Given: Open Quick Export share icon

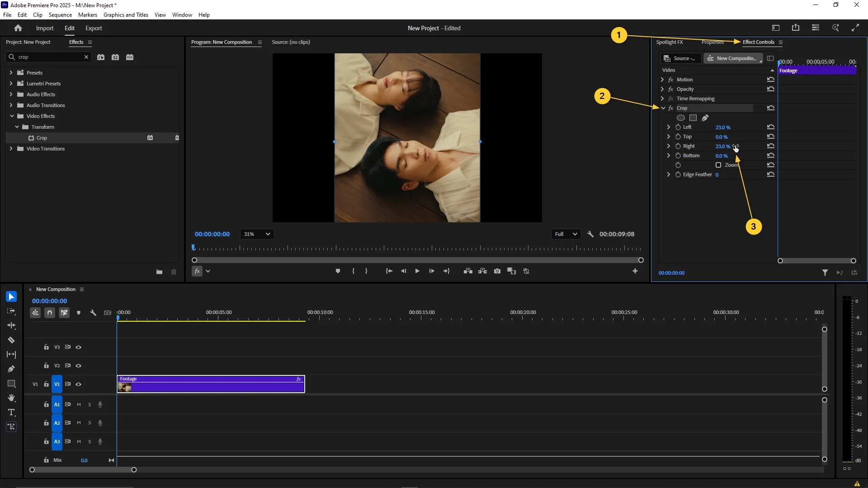Looking at the screenshot, I should pyautogui.click(x=796, y=28).
